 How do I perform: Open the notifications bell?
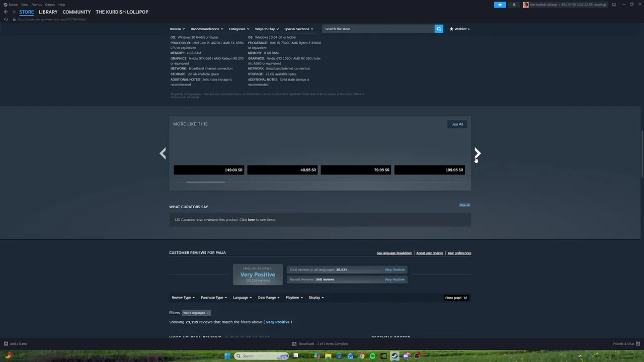point(514,5)
